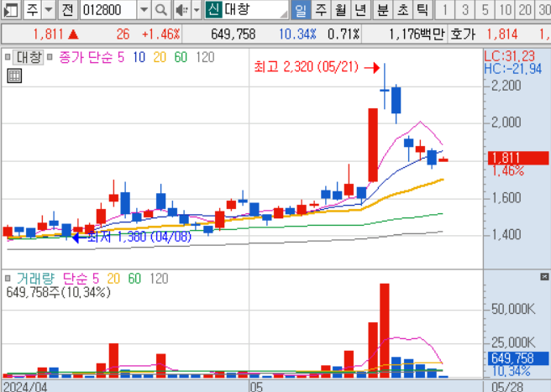Image resolution: width=551 pixels, height=392 pixels.
Task: Select the 10 interval button
Action: [x=506, y=10]
